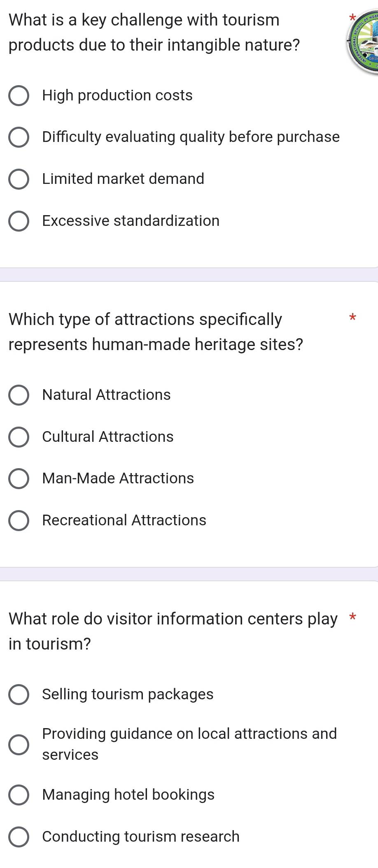Pick Conducting tourism research radio button
Image resolution: width=378 pixels, height=868 pixels.
click(x=19, y=837)
